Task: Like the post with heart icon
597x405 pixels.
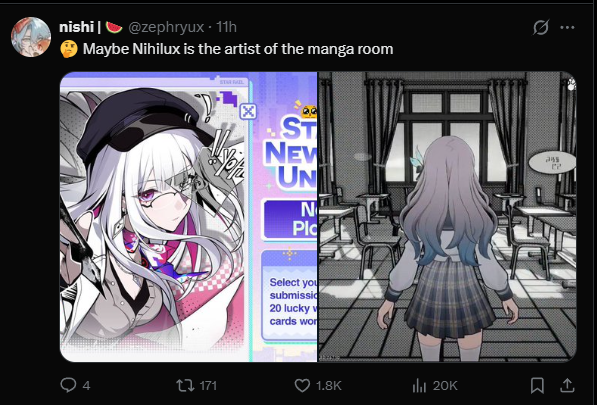Action: click(x=302, y=385)
